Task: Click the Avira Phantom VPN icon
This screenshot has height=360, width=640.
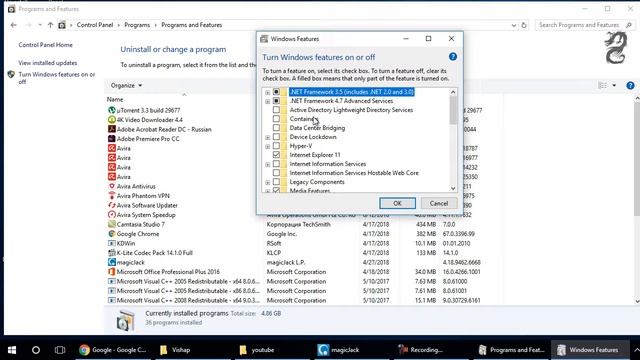Action: tap(111, 196)
